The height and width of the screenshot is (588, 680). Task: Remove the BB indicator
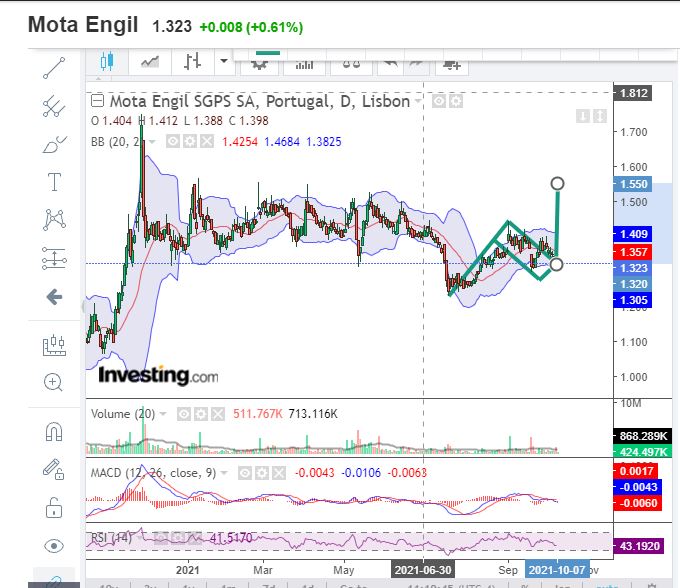pos(207,142)
